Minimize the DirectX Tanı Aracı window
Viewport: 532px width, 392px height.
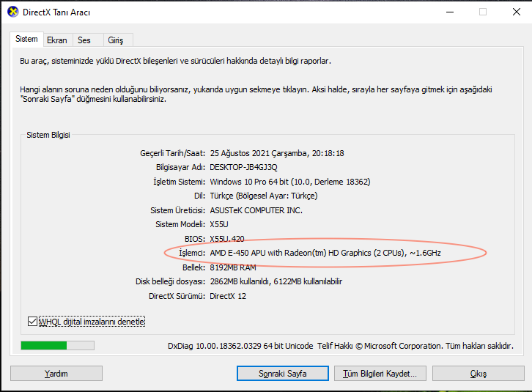[450, 12]
